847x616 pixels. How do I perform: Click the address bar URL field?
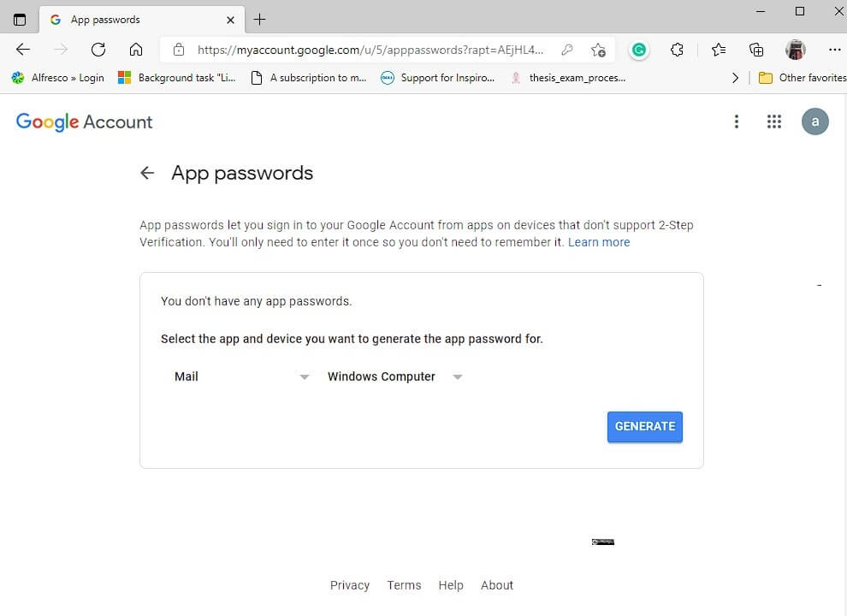[x=370, y=50]
